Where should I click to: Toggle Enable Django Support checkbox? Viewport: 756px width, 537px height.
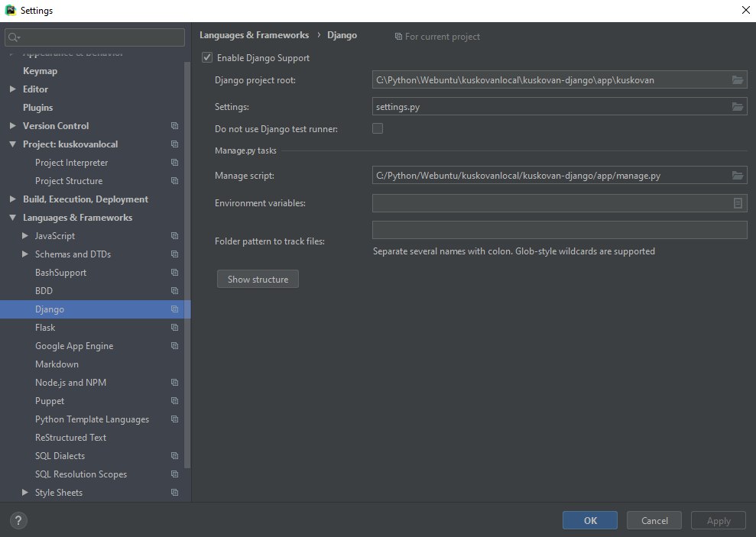tap(207, 57)
